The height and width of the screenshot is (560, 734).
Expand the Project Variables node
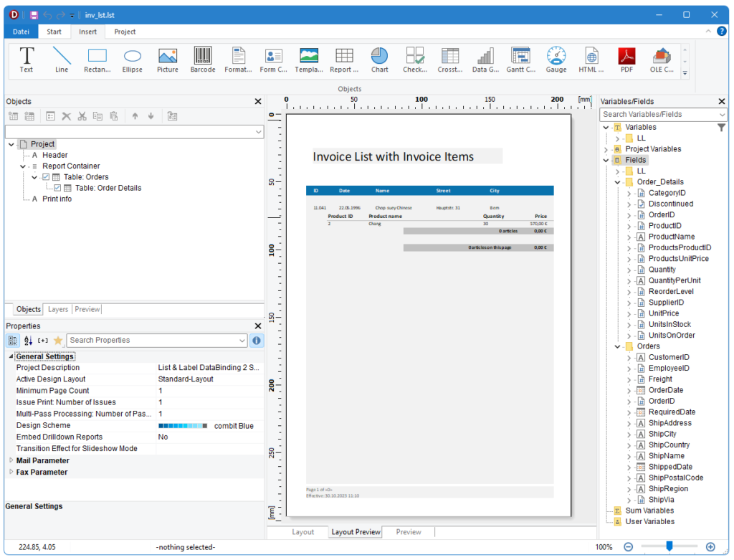point(606,149)
